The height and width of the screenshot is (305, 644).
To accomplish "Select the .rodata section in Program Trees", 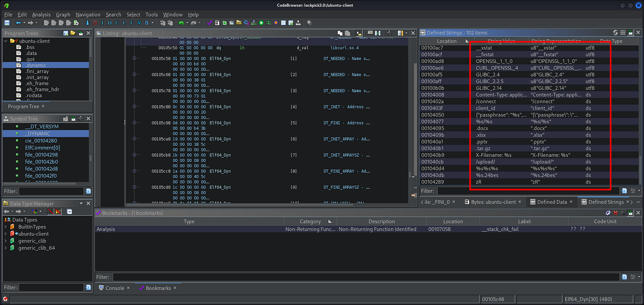I will click(34, 95).
